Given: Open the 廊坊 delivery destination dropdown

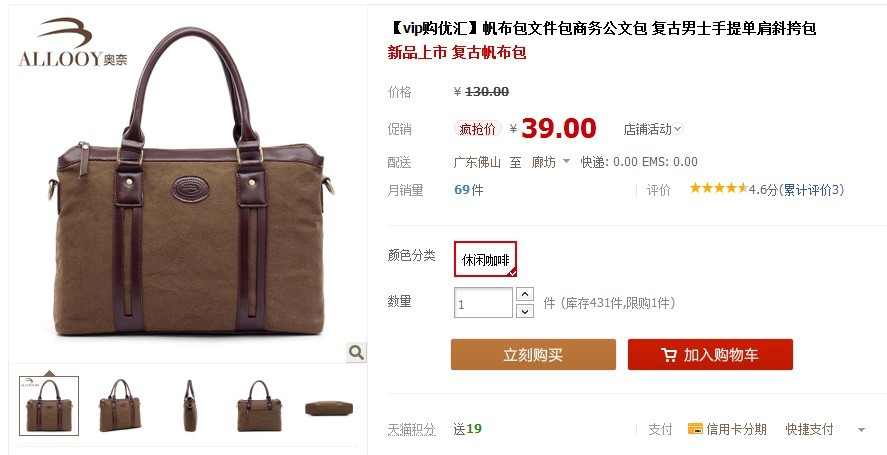Looking at the screenshot, I should click(x=551, y=162).
